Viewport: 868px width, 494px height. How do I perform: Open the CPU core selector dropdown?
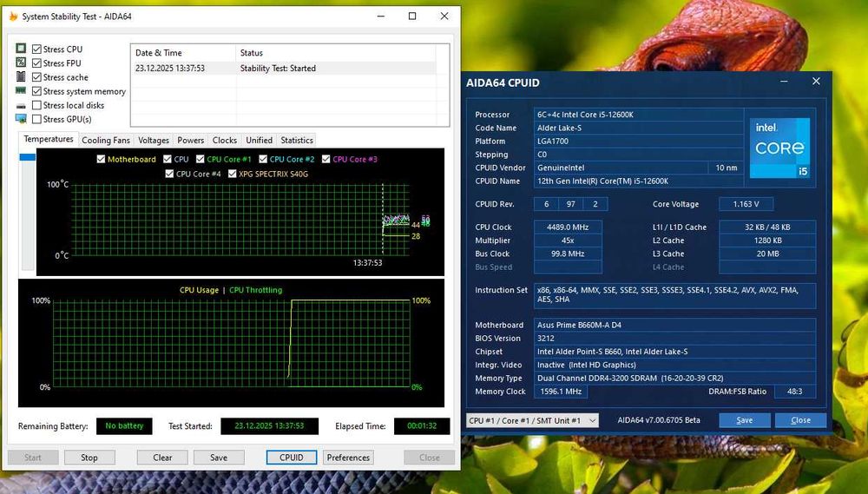click(x=532, y=420)
